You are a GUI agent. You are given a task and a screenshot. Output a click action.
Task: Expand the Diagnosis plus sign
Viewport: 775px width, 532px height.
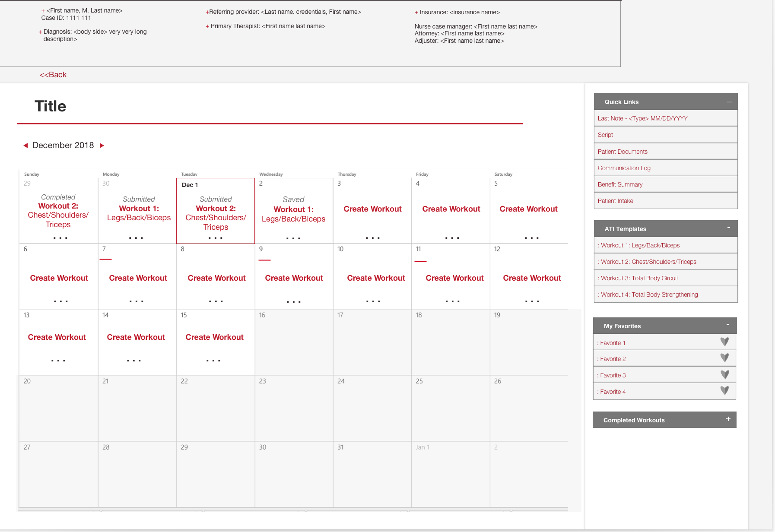click(x=40, y=32)
